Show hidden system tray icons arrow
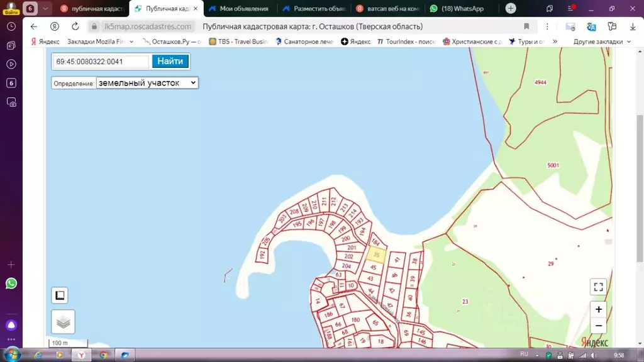 537,356
